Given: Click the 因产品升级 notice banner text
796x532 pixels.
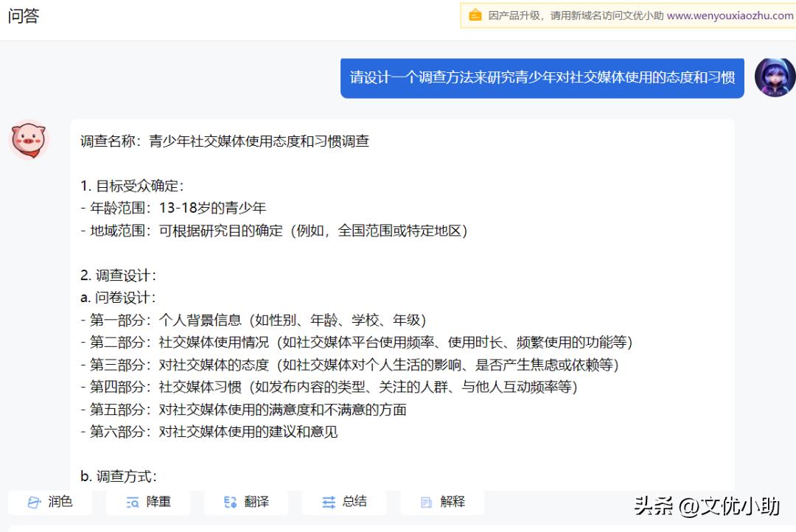Looking at the screenshot, I should click(575, 15).
